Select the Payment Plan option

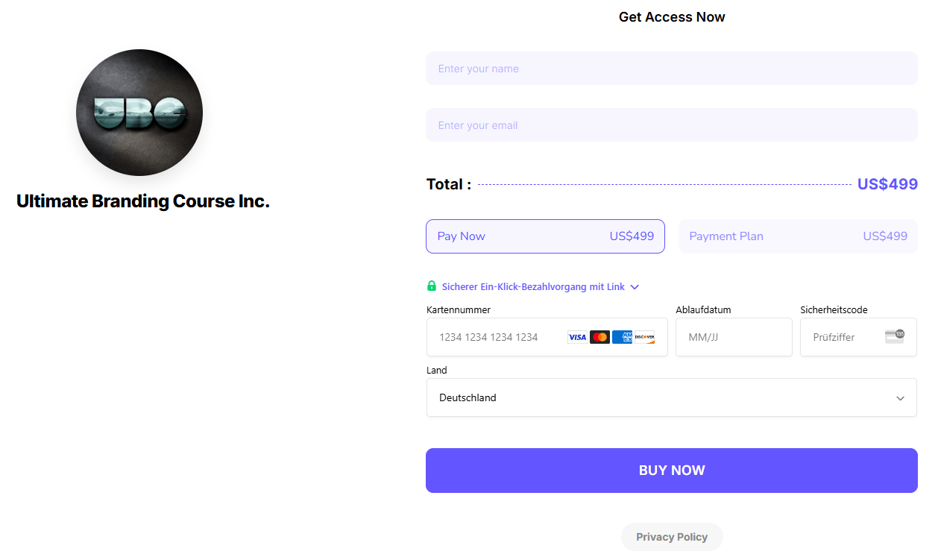coord(798,236)
